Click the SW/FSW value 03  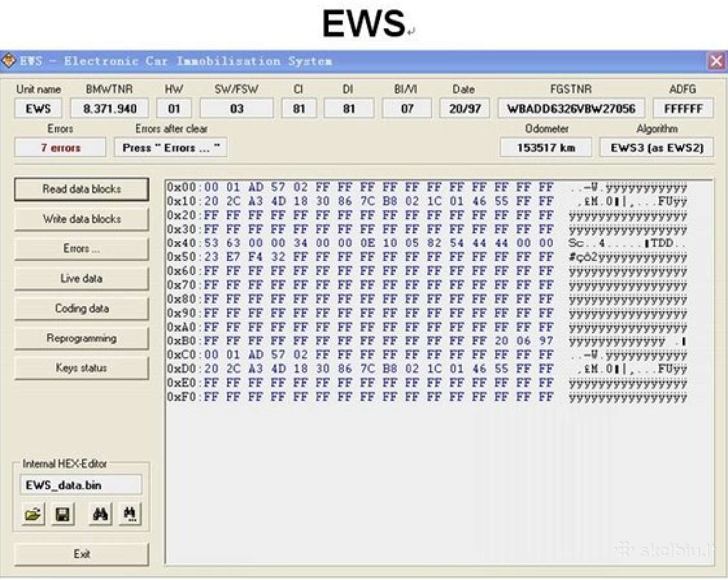237,109
